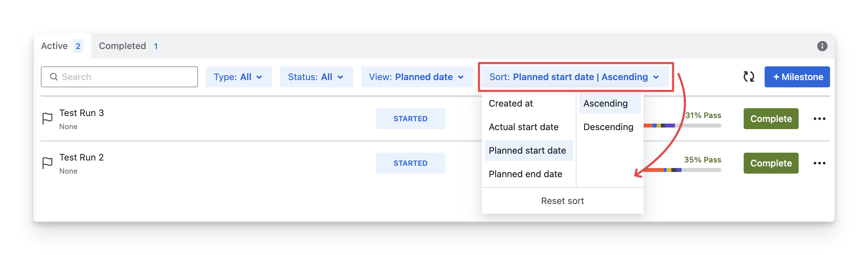This screenshot has height=255, width=868.
Task: Open the three-dot menu for Test Run 2
Action: (819, 163)
